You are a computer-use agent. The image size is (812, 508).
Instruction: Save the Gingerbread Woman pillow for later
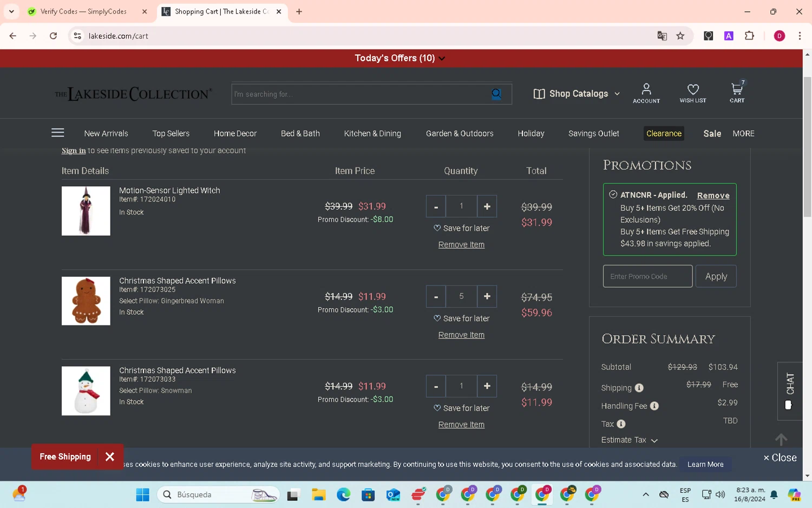pos(461,318)
